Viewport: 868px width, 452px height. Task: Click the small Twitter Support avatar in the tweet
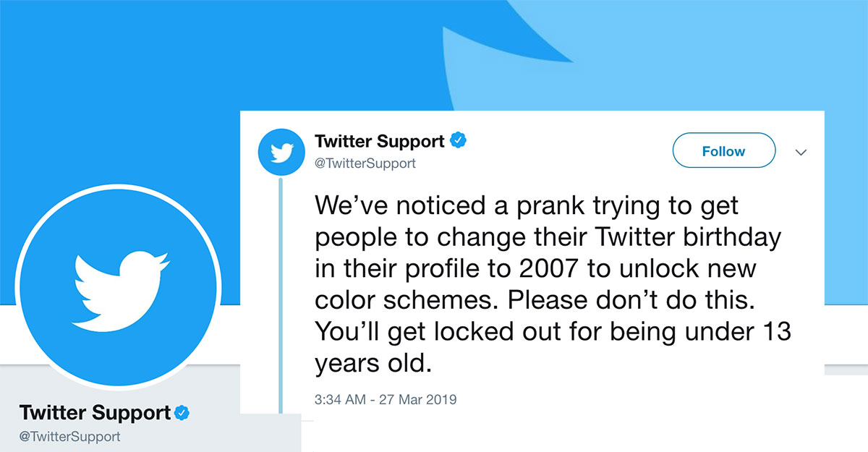click(x=282, y=151)
